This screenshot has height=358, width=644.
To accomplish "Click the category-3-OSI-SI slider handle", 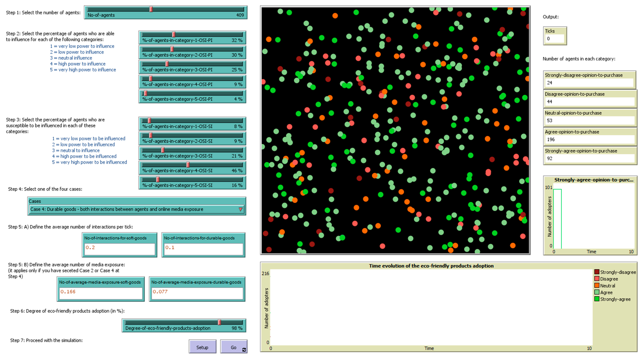I will pyautogui.click(x=163, y=150).
